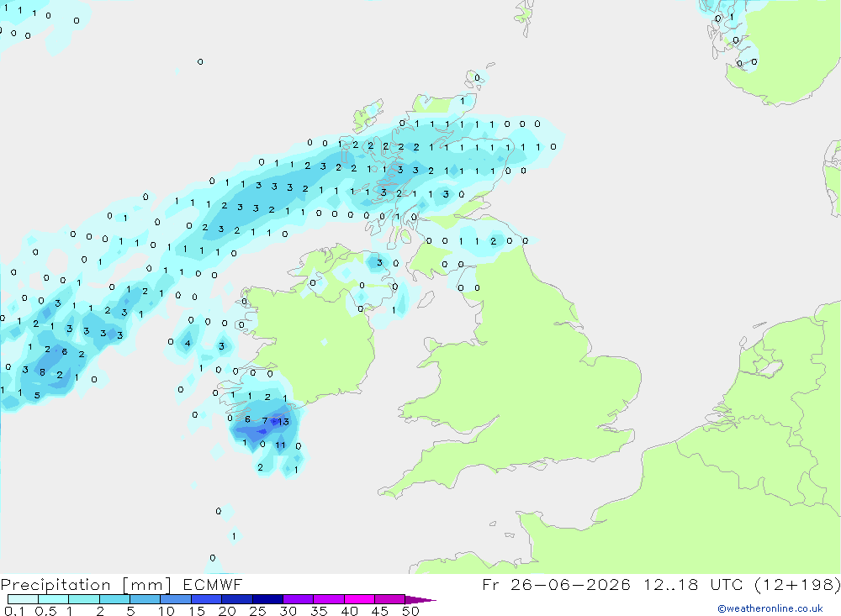Click the 8 mm value over Atlantic

coord(42,372)
